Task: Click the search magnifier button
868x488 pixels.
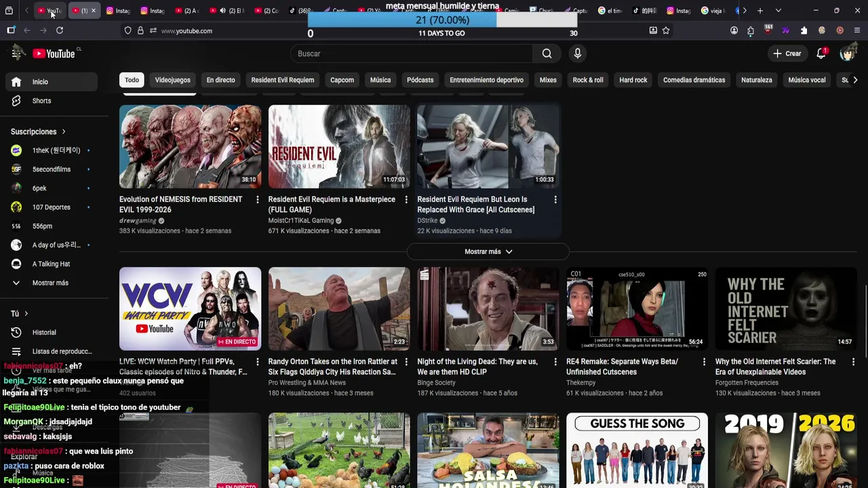Action: pos(547,54)
